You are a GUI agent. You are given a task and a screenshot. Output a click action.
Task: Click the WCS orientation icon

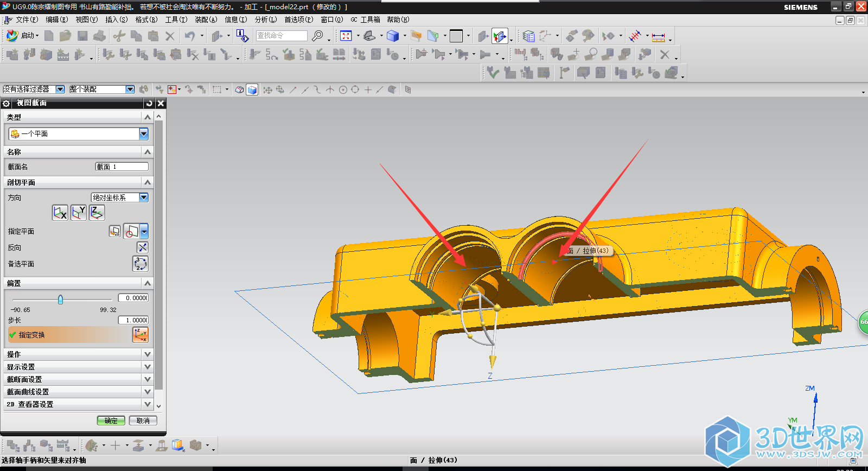545,36
